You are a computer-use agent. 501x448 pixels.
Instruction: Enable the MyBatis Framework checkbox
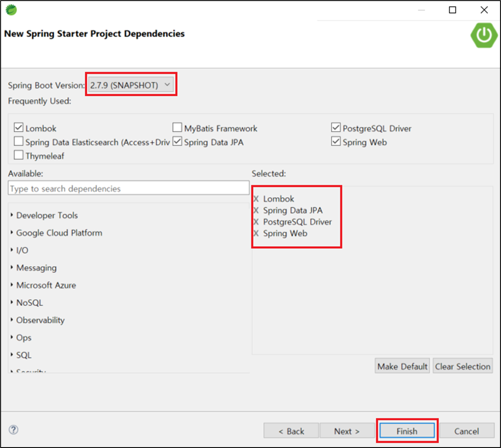pyautogui.click(x=177, y=128)
